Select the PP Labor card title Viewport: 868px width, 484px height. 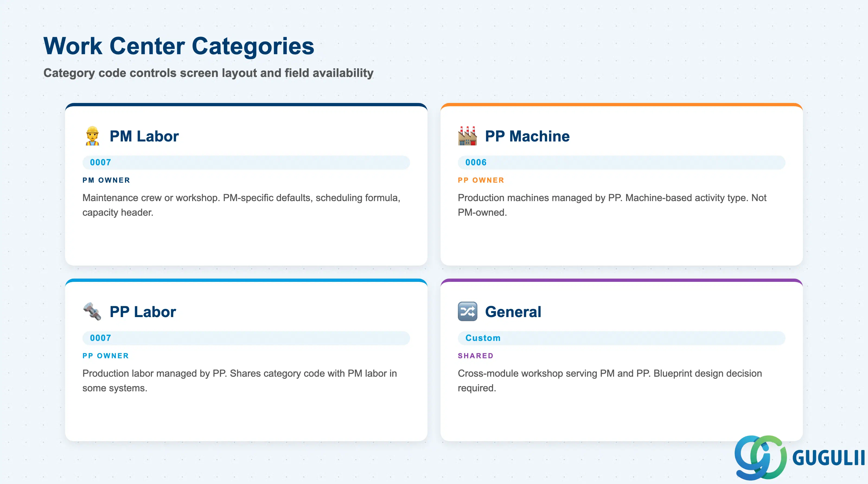click(143, 312)
